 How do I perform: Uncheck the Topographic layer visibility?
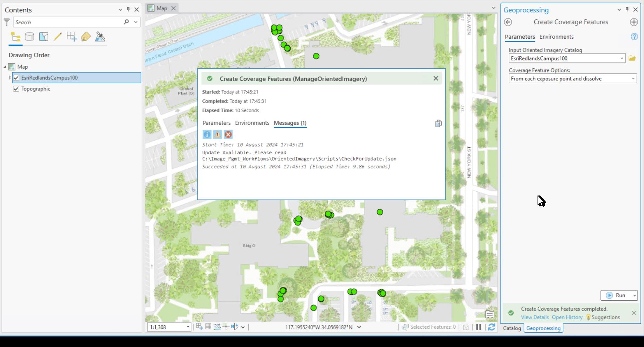(x=16, y=89)
